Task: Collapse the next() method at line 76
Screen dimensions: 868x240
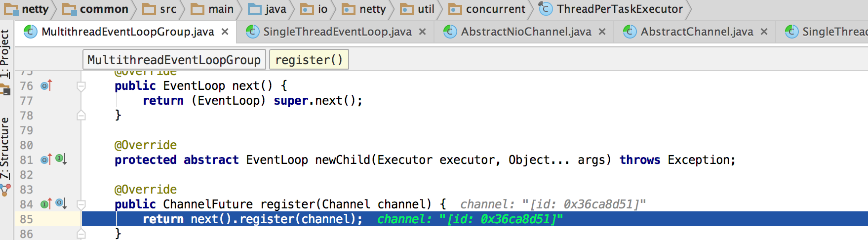Action: point(81,86)
